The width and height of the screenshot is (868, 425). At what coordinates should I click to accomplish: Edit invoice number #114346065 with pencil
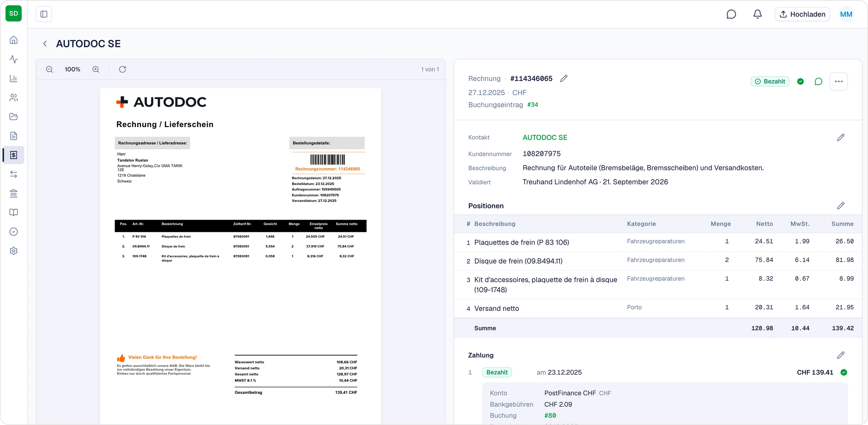[564, 79]
